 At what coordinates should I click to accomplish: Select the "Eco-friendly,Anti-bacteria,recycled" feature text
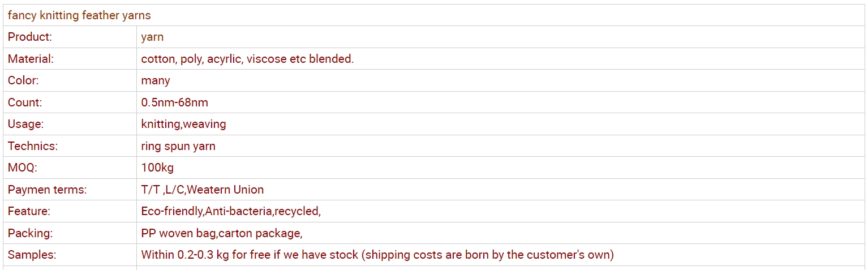(x=231, y=211)
